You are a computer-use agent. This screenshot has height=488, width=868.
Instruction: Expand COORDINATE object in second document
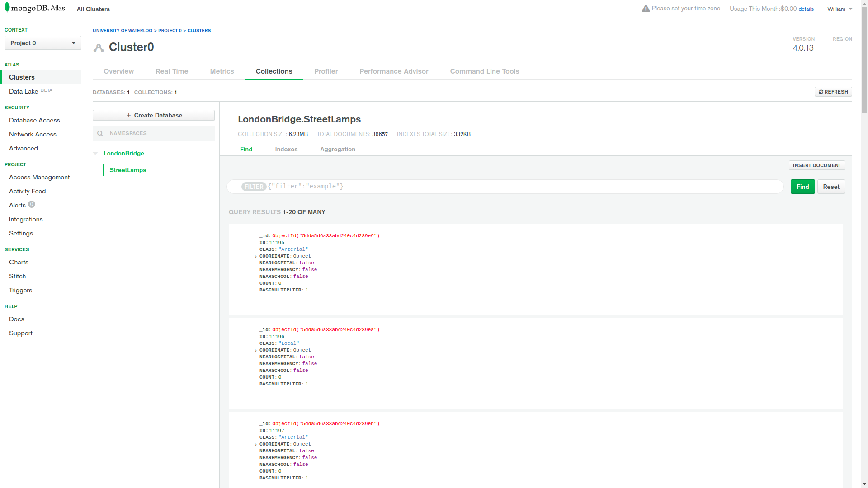point(256,351)
